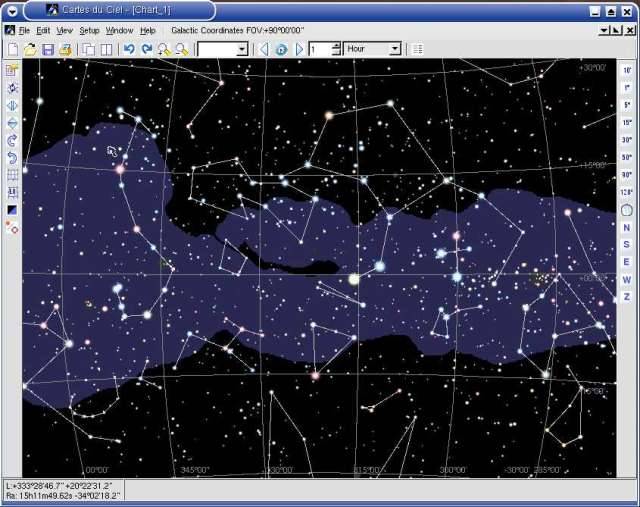Image resolution: width=640 pixels, height=507 pixels.
Task: Set chart time to now (round blue icon)
Action: tap(282, 50)
